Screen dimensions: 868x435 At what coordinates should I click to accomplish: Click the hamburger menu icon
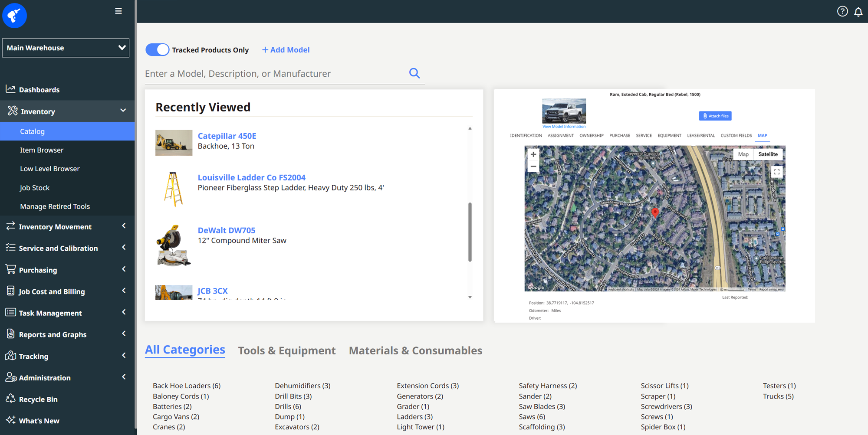coord(118,11)
